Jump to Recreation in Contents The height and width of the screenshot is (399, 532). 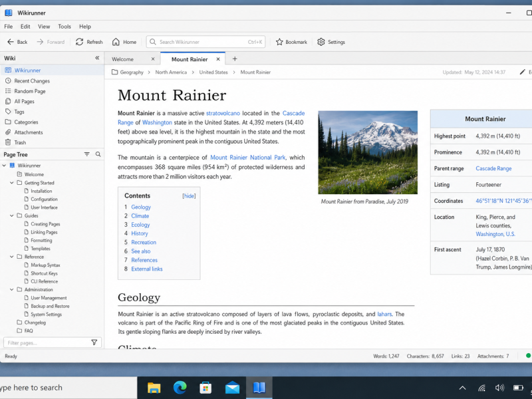pyautogui.click(x=144, y=242)
